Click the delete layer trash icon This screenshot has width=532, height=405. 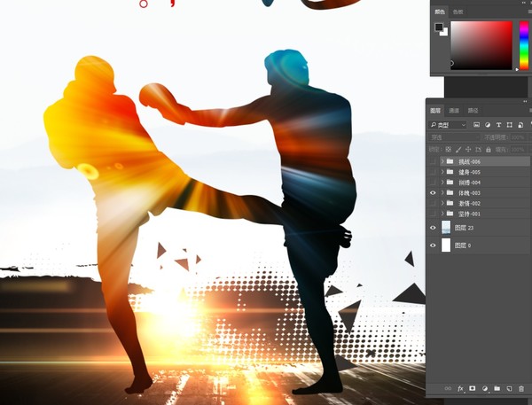521,388
